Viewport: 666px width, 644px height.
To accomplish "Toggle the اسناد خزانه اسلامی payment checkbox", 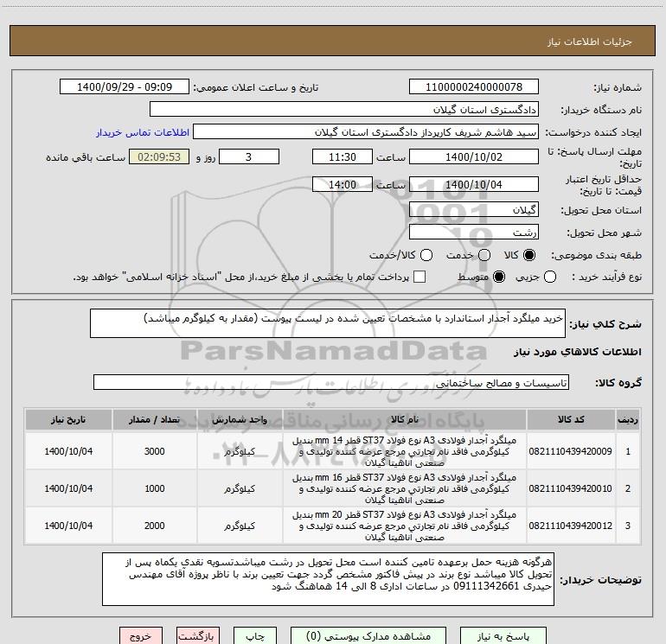I will [419, 277].
